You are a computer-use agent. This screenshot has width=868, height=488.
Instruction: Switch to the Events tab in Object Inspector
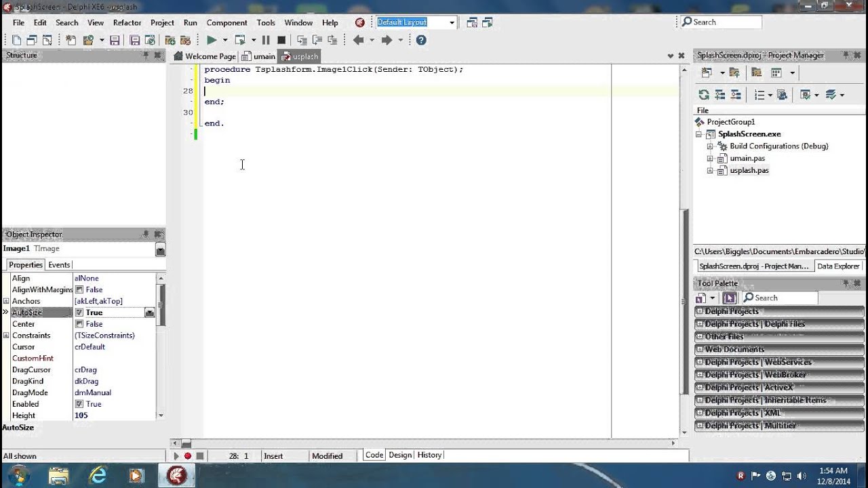pos(59,265)
